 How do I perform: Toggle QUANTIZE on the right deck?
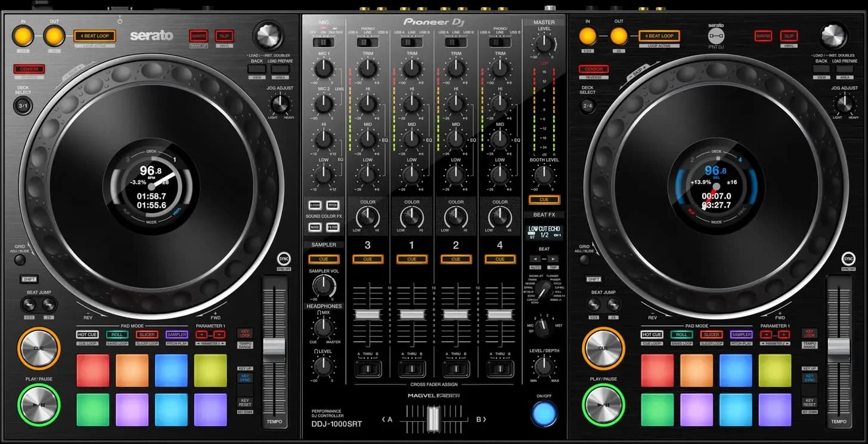(x=763, y=36)
